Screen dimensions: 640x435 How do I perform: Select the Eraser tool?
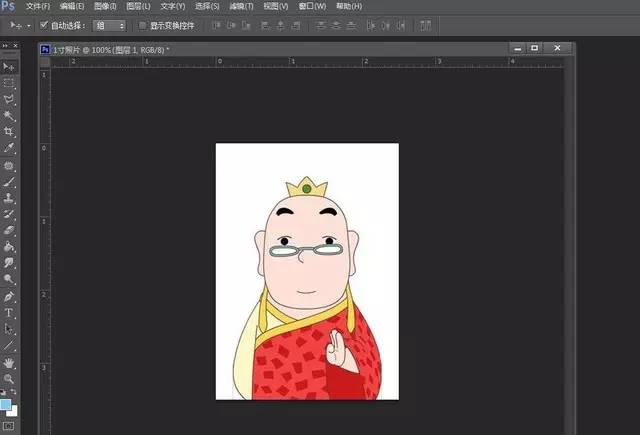[9, 230]
